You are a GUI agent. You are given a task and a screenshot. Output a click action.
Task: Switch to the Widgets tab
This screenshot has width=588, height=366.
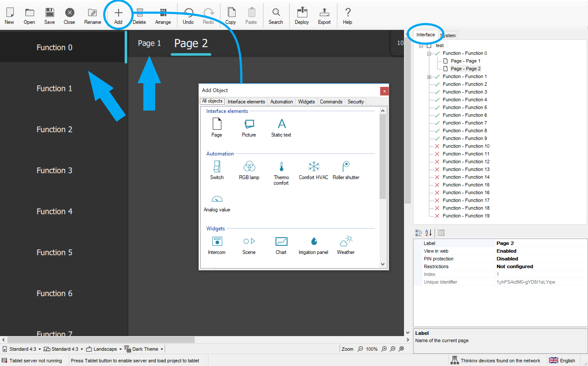point(306,102)
